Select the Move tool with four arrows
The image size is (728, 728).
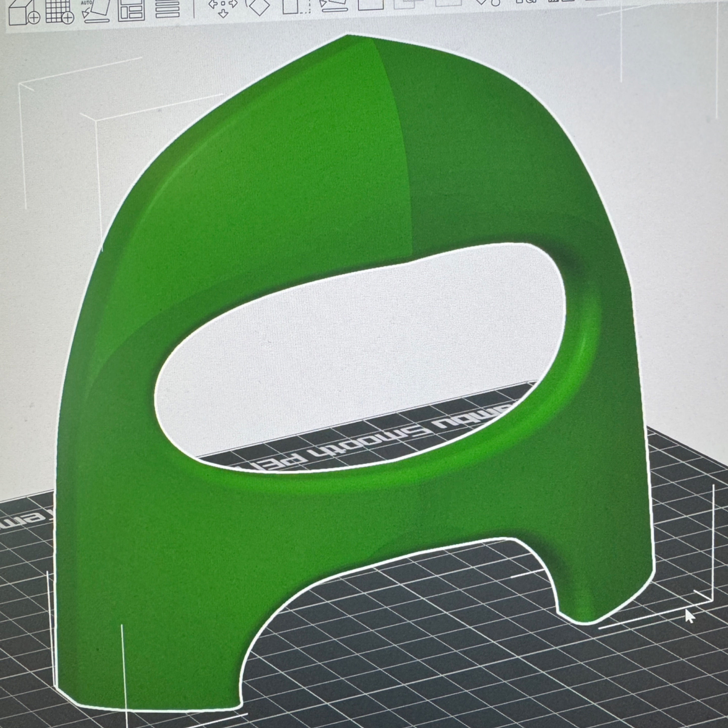[x=223, y=8]
